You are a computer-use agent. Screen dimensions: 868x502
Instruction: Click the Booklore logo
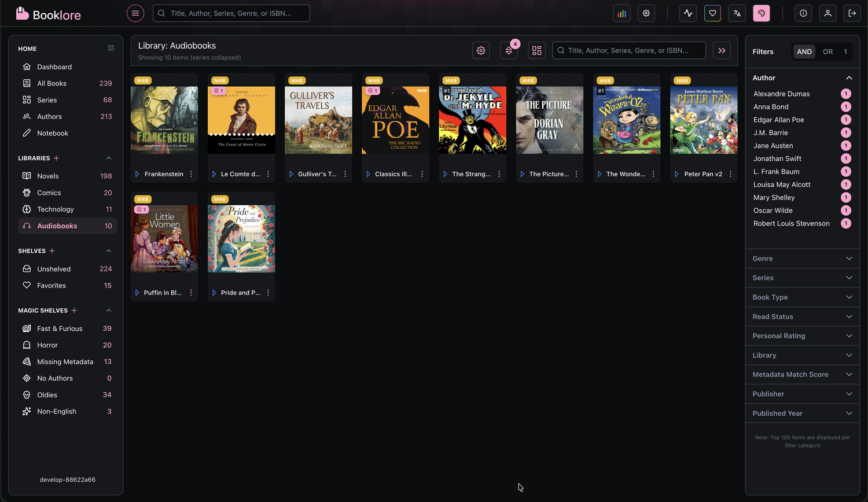point(48,14)
